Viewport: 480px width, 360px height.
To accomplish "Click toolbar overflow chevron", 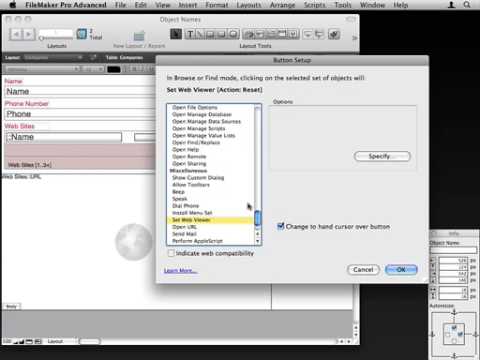I will coord(354,38).
